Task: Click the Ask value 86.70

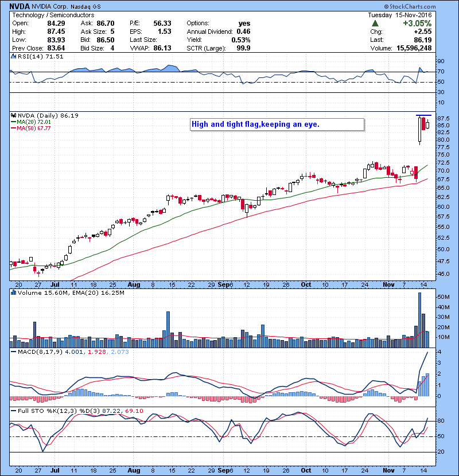Action: (x=106, y=24)
